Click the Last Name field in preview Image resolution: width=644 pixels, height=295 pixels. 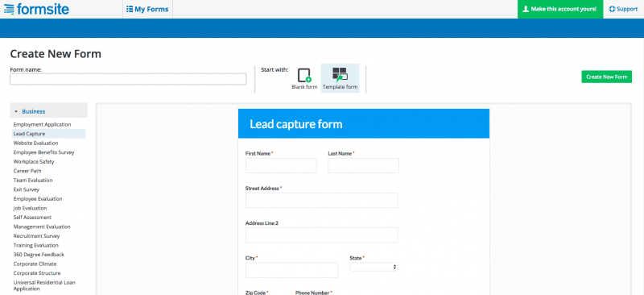(x=364, y=166)
